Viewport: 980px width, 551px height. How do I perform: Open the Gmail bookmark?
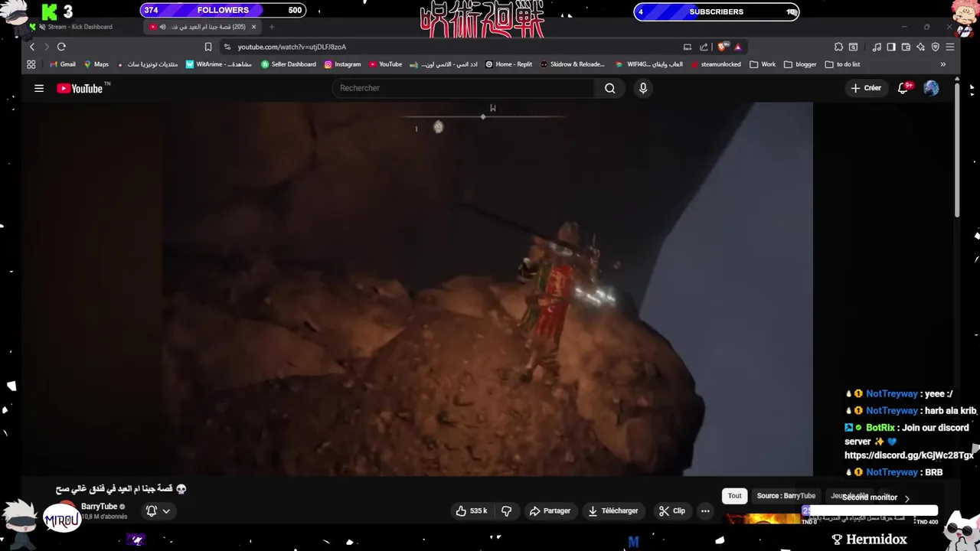tap(63, 64)
